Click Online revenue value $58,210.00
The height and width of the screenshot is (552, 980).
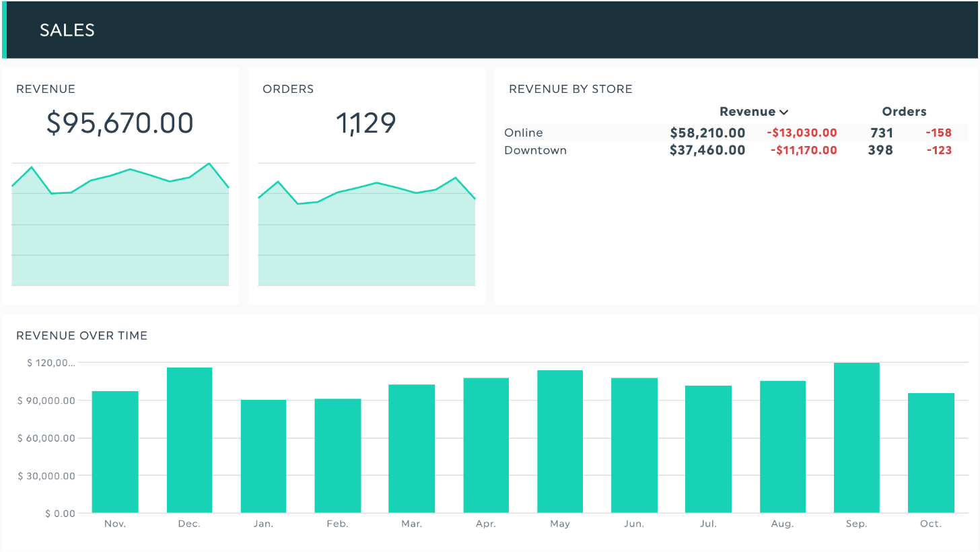tap(707, 133)
